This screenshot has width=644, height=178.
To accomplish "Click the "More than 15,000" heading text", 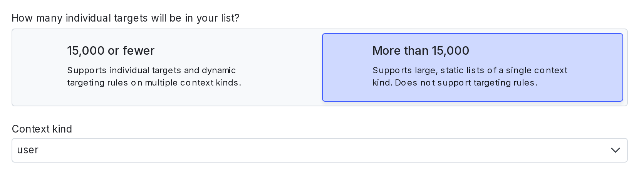I will pos(421,51).
